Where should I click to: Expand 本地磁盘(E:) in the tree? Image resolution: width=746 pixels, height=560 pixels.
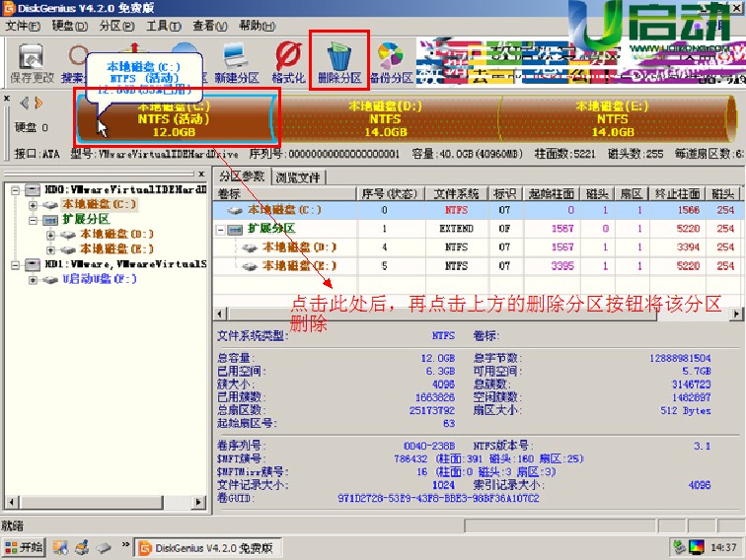(x=50, y=249)
